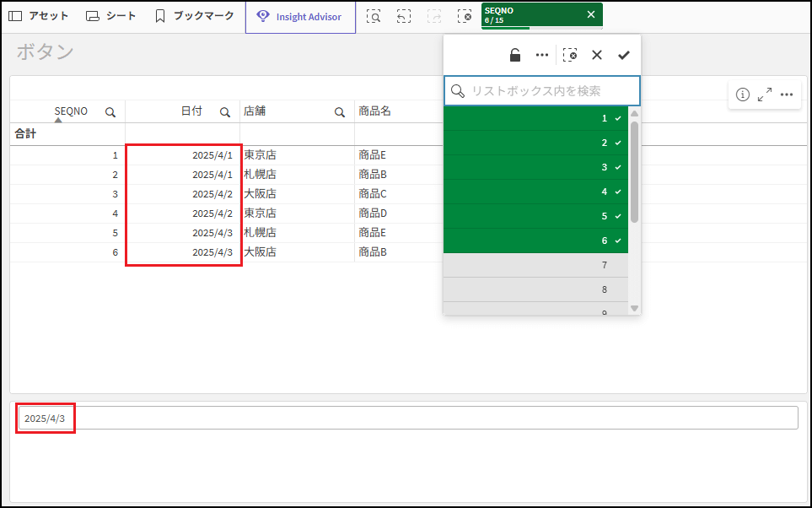The width and height of the screenshot is (812, 508).
Task: Deselect value 2 in SEQNO listbox
Action: [535, 143]
